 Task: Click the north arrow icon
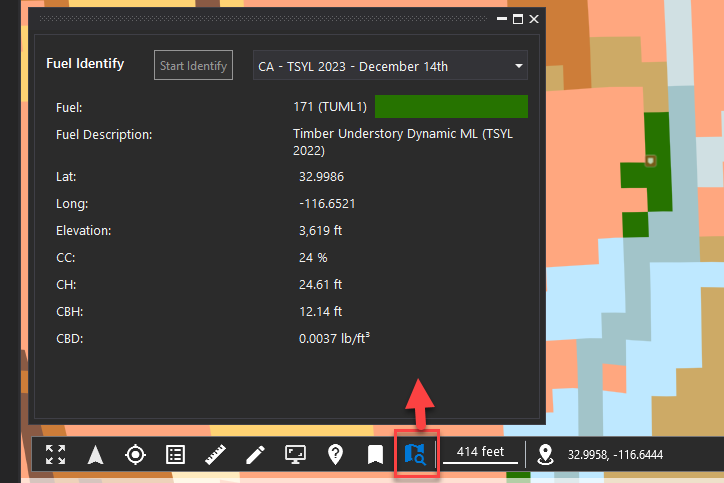(x=96, y=455)
